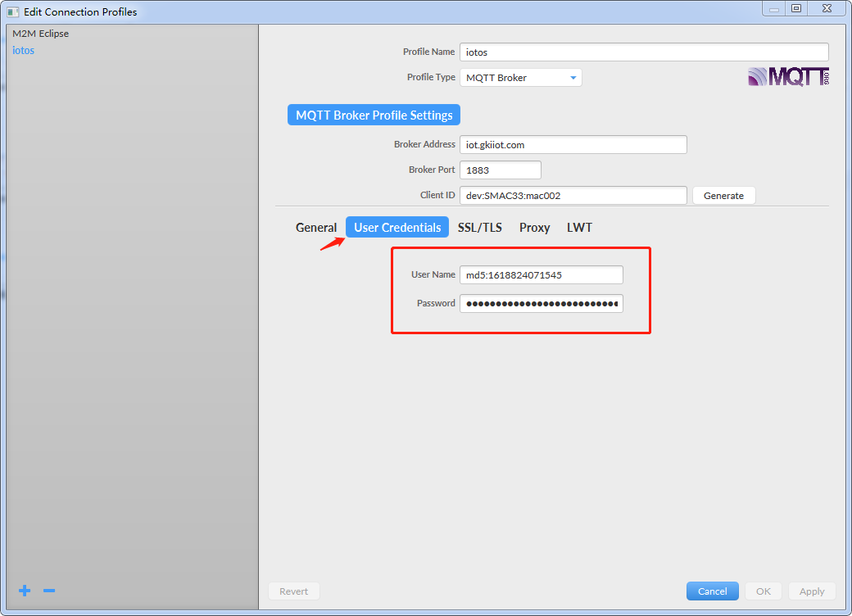This screenshot has height=616, width=852.
Task: Click the Revert button
Action: 293,591
